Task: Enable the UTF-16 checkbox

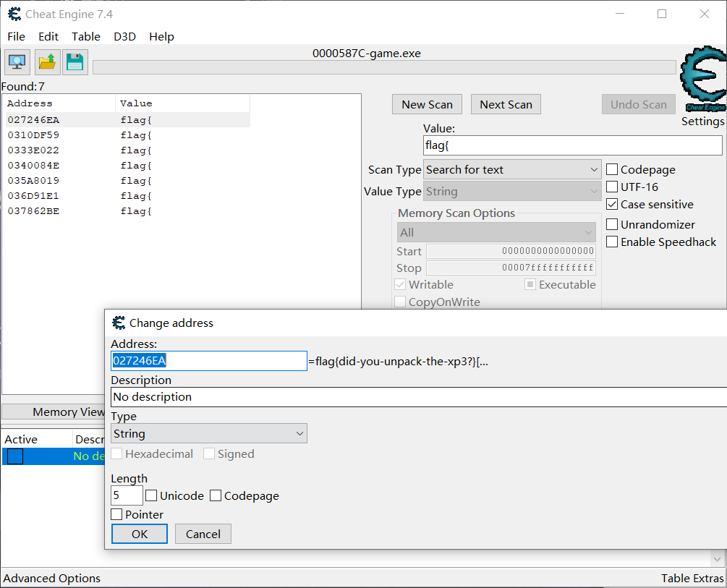Action: (612, 187)
